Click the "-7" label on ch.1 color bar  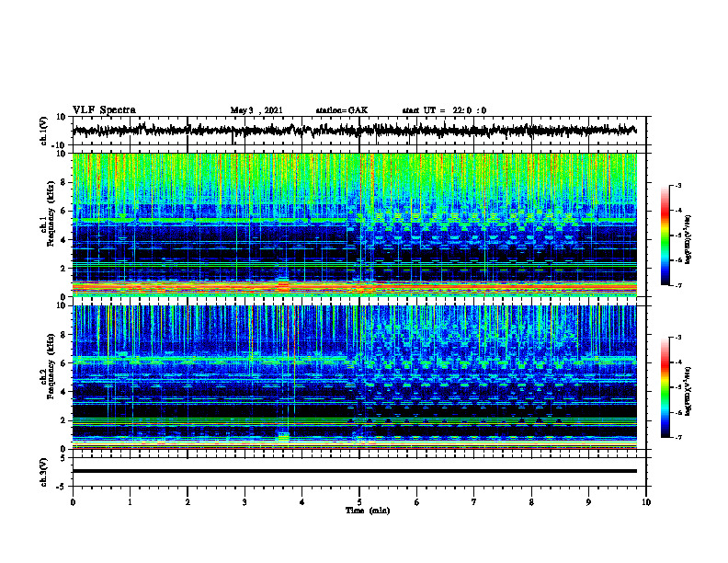point(678,285)
